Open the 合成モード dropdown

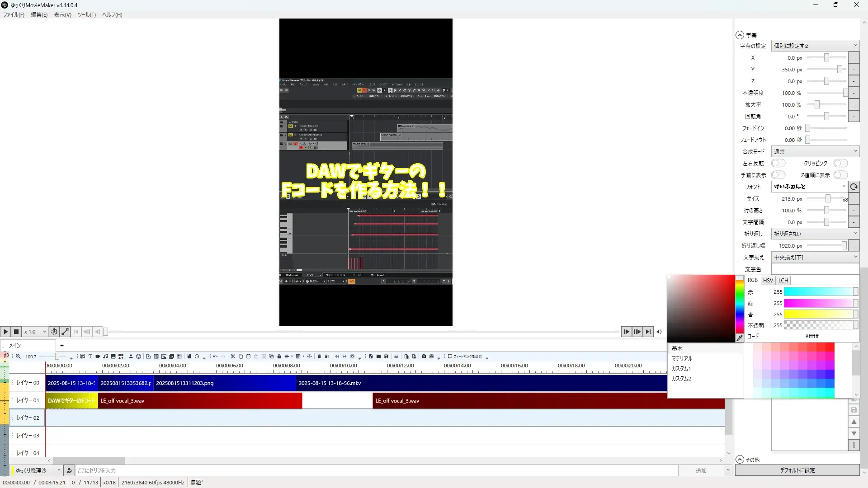pyautogui.click(x=815, y=151)
